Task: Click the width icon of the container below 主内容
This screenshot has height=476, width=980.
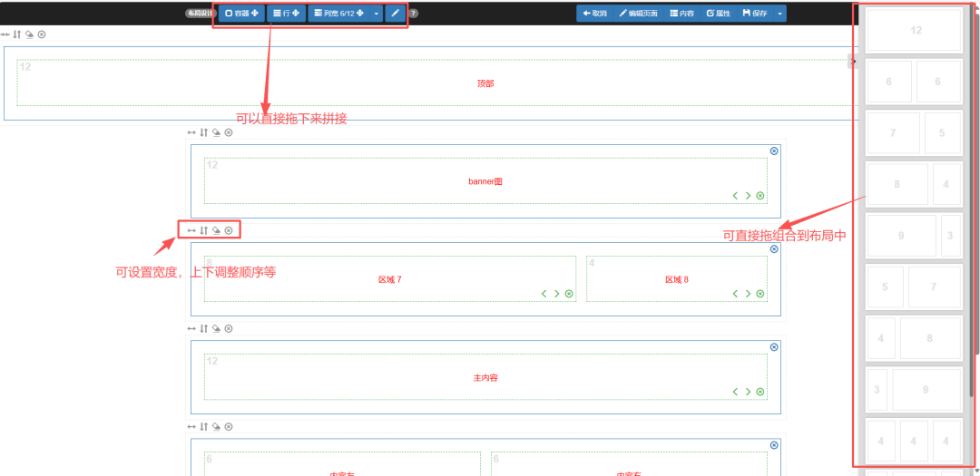Action: (191, 427)
